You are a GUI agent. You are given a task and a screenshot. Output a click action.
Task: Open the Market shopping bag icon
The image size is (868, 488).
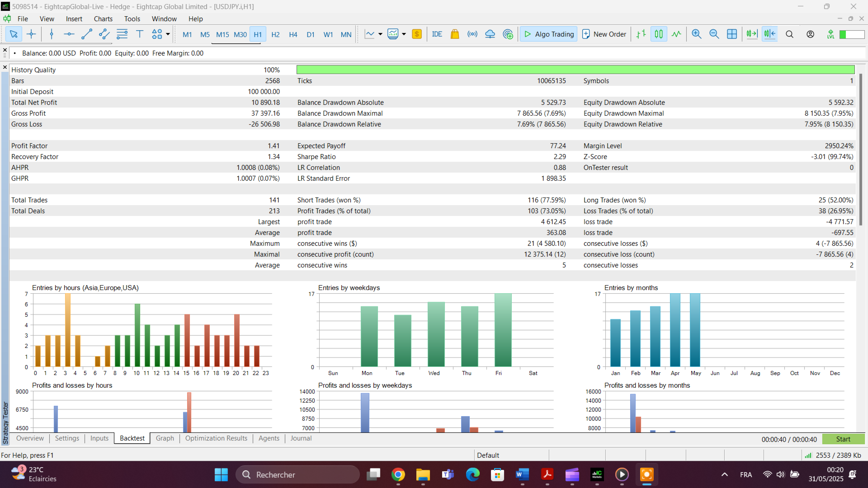(455, 34)
